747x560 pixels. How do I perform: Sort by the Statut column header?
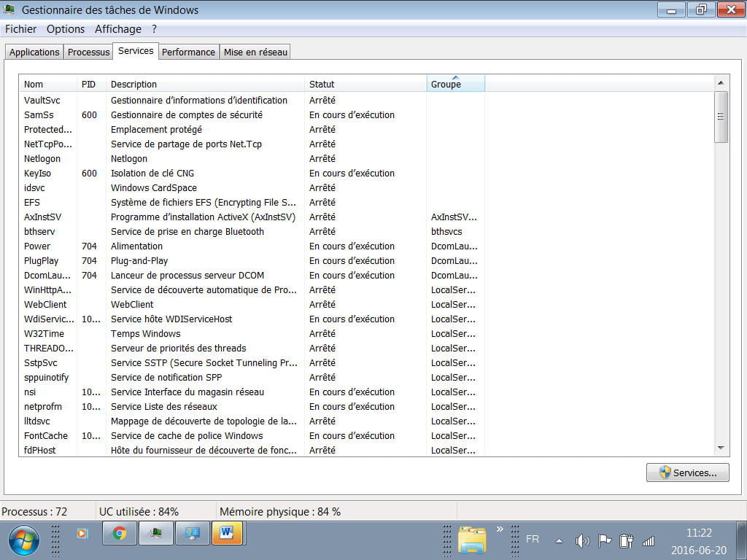click(x=365, y=84)
